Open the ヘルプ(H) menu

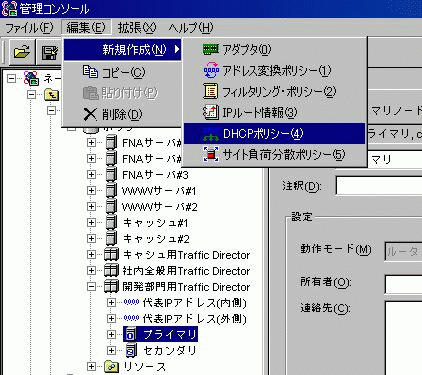[191, 27]
